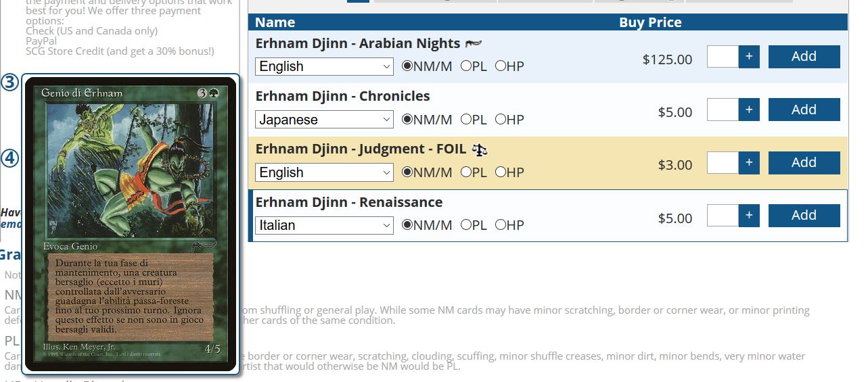The image size is (868, 382).
Task: Click the circled step 3 number icon
Action: tap(9, 83)
